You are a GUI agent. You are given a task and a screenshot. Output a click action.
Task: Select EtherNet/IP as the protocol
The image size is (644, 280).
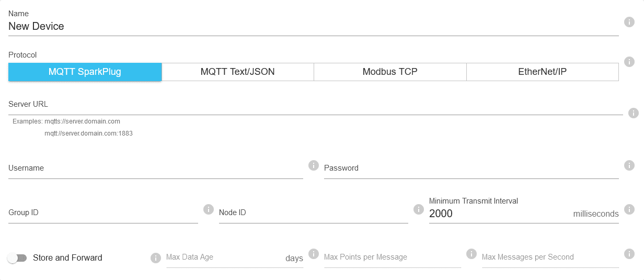pos(542,72)
